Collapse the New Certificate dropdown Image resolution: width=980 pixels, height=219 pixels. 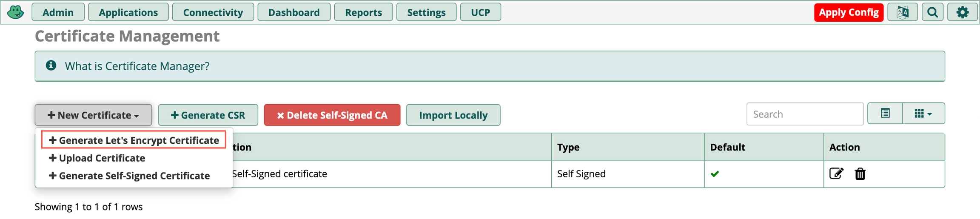tap(93, 115)
